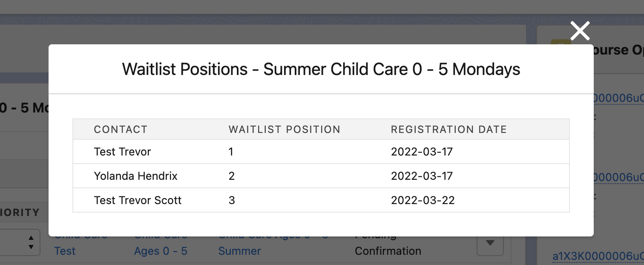Sort the table by CONTACT column

coord(121,129)
